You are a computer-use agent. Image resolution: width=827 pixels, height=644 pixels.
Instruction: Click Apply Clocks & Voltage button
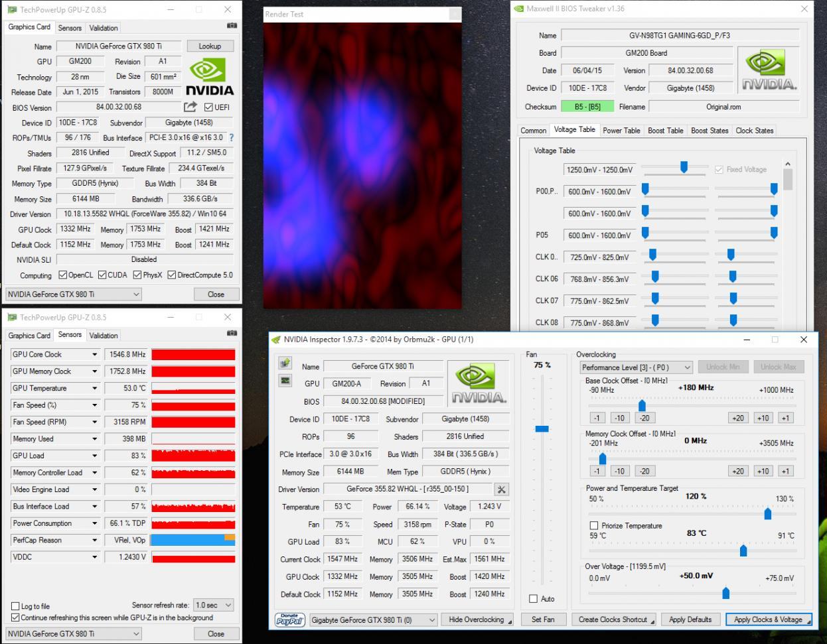[x=769, y=619]
